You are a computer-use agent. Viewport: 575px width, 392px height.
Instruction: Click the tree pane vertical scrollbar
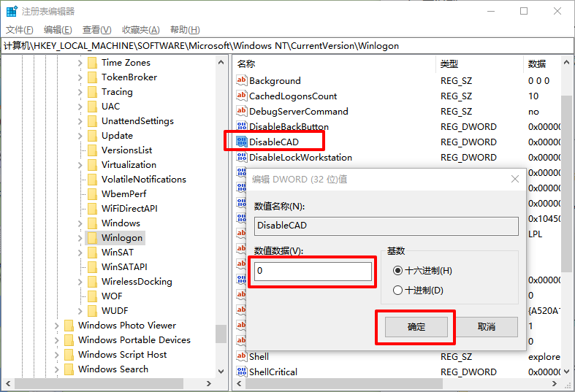coord(221,219)
